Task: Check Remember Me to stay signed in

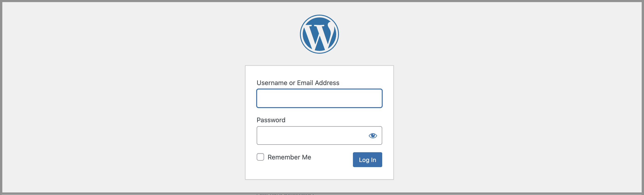Action: [x=260, y=157]
